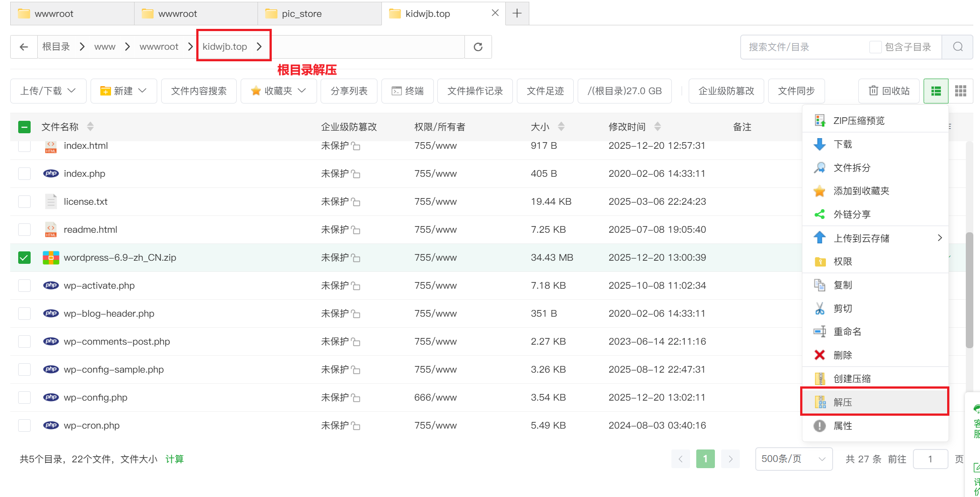Click the 剪切 cut action
The image size is (980, 497).
click(x=842, y=308)
